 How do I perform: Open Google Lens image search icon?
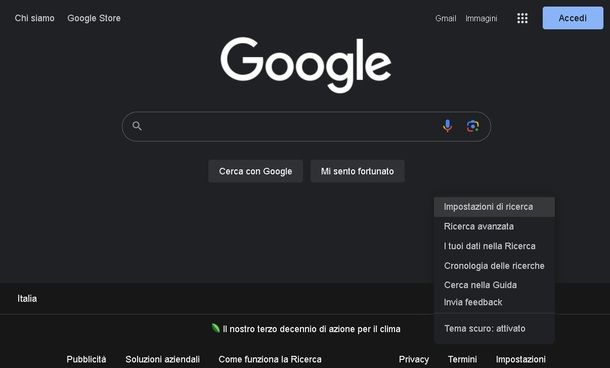coord(473,126)
